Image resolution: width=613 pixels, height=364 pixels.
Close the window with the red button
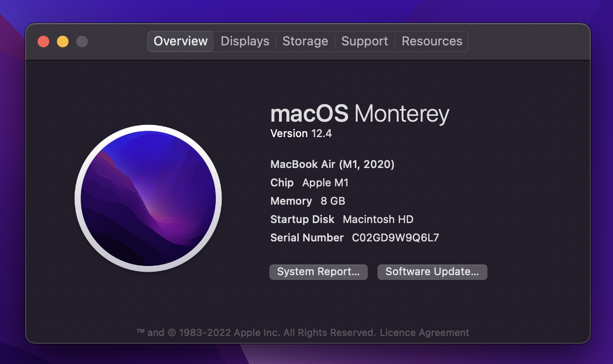point(43,42)
